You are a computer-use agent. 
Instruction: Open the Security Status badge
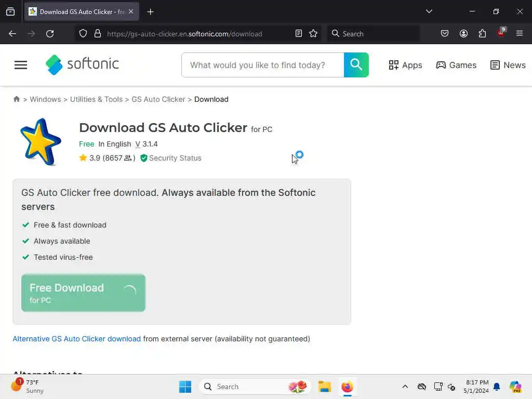[x=170, y=158]
